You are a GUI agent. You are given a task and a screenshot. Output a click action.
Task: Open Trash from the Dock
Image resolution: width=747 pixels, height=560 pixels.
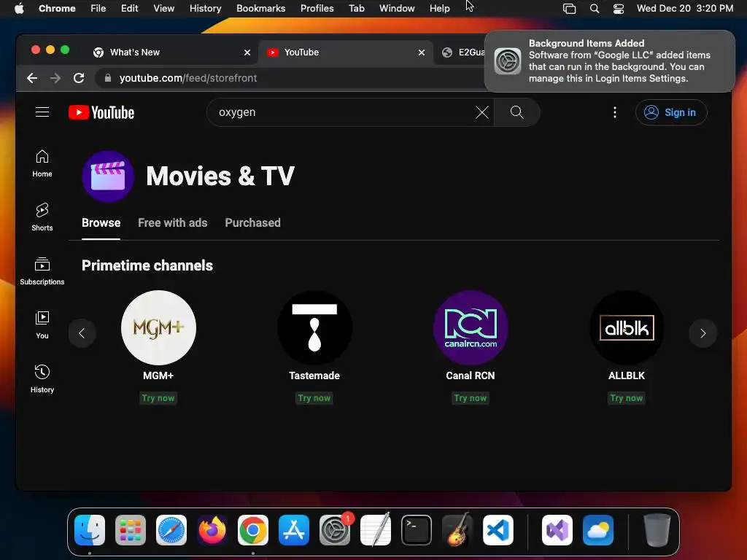coord(657,530)
